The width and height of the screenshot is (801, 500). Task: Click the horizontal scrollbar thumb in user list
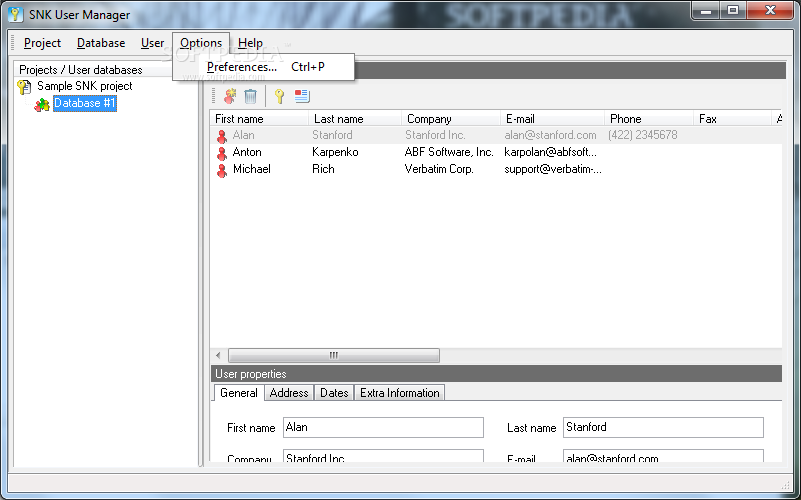pyautogui.click(x=334, y=355)
